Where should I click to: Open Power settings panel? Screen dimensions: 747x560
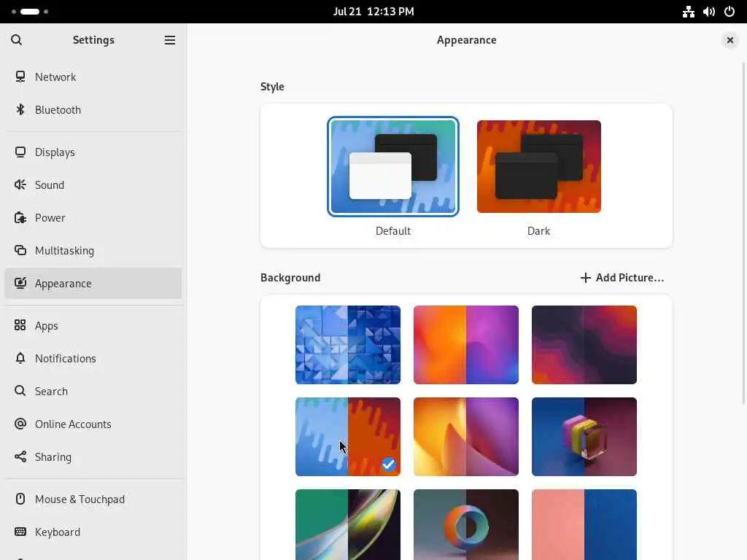93,217
